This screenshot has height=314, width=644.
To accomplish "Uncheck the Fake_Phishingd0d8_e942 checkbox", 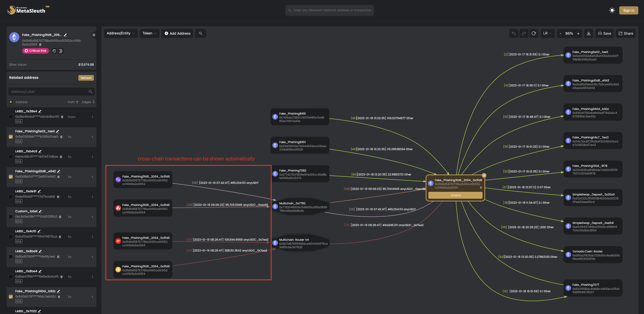I will (11, 177).
